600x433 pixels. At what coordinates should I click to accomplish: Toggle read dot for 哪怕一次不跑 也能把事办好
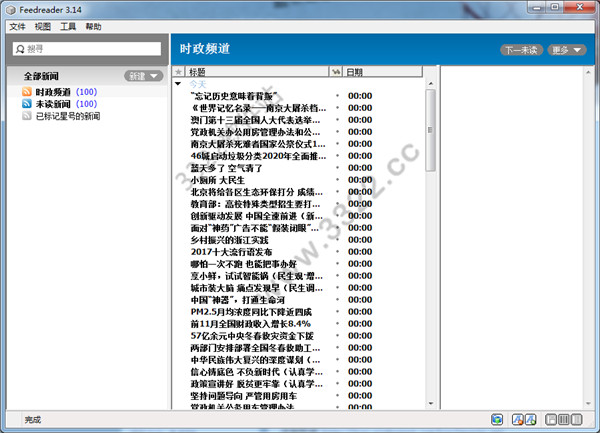tap(337, 264)
